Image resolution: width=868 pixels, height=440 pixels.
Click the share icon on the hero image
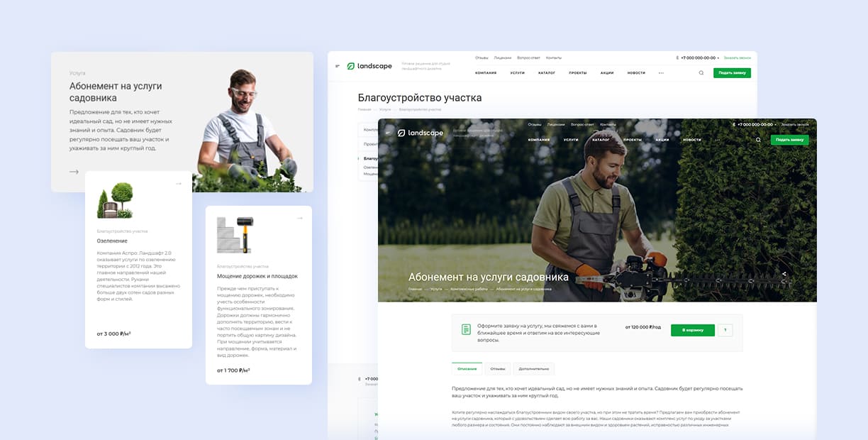pyautogui.click(x=784, y=274)
